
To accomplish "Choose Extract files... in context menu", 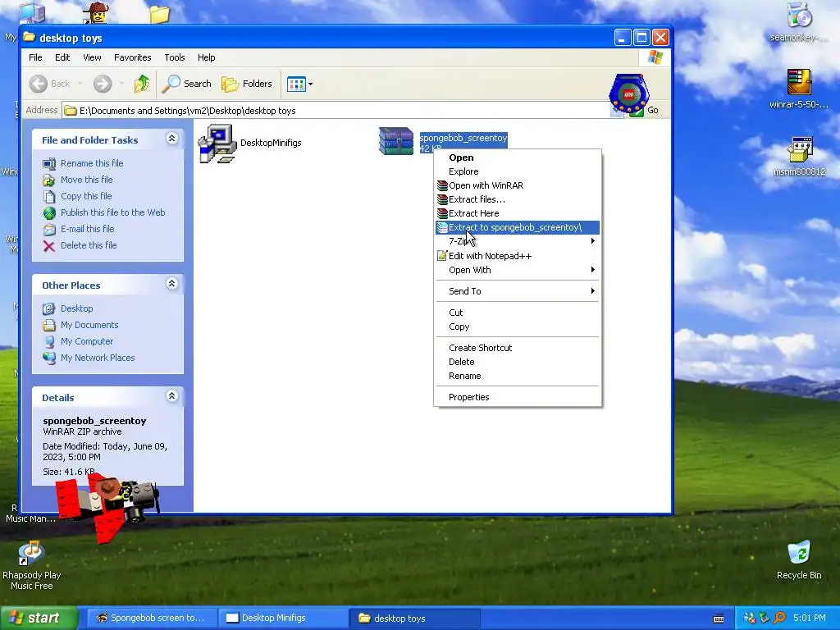I will [517, 199].
